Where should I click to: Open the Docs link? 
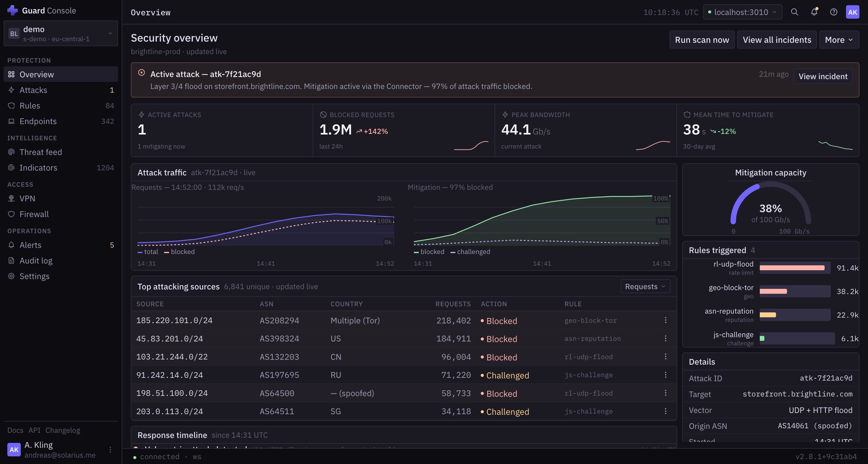(15, 430)
